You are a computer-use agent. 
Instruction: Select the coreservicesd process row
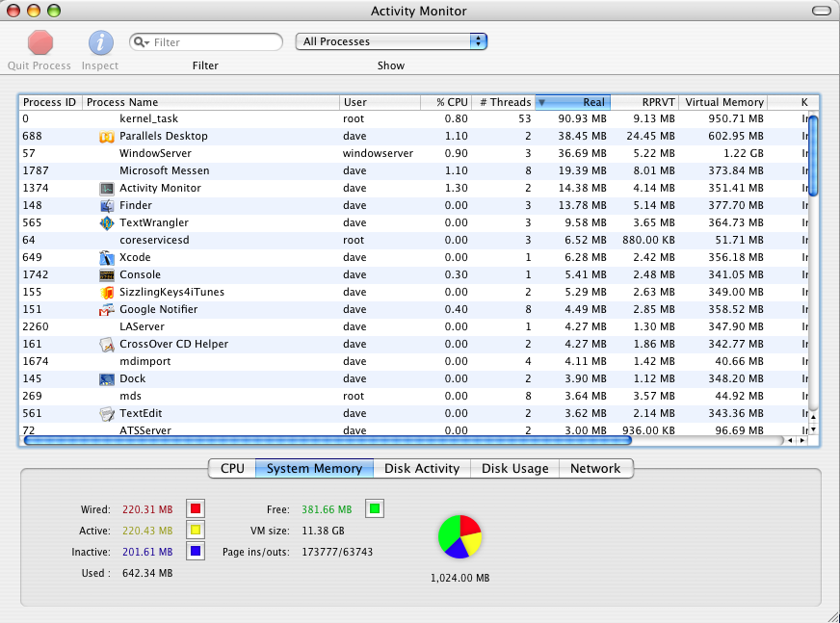412,241
